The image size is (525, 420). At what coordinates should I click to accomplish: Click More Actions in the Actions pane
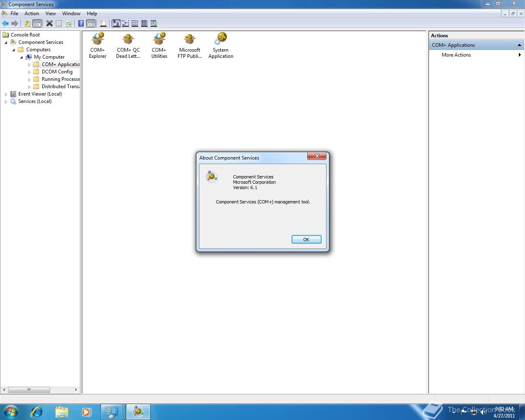pyautogui.click(x=456, y=55)
